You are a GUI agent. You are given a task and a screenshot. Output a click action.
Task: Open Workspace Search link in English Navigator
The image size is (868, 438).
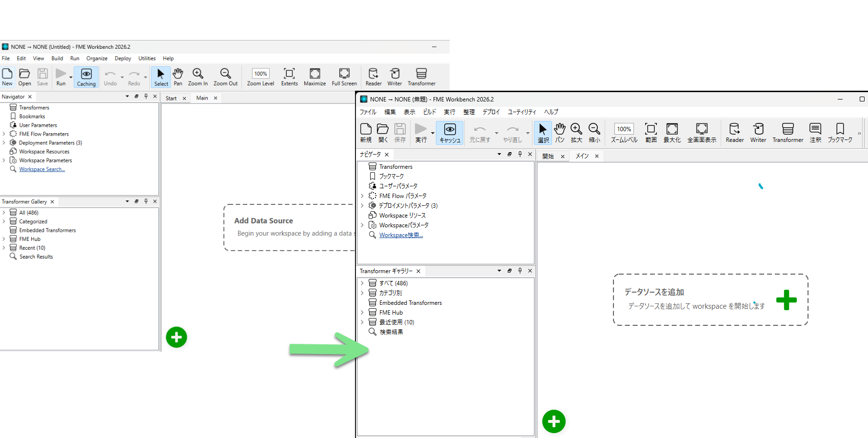[42, 169]
